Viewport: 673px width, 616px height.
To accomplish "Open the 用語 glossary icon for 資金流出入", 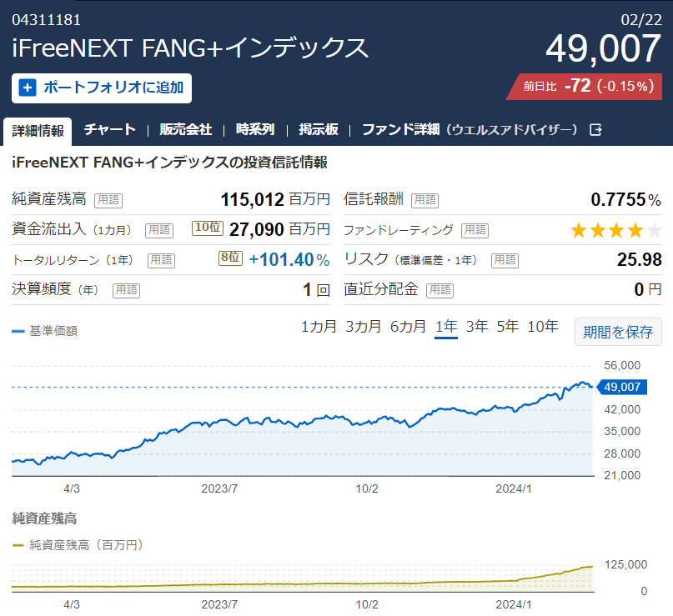I will point(159,230).
